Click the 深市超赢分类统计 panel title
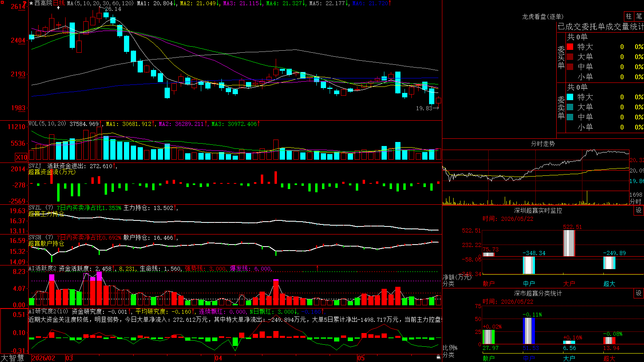Image resolution: width=644 pixels, height=362 pixels. pos(538,293)
